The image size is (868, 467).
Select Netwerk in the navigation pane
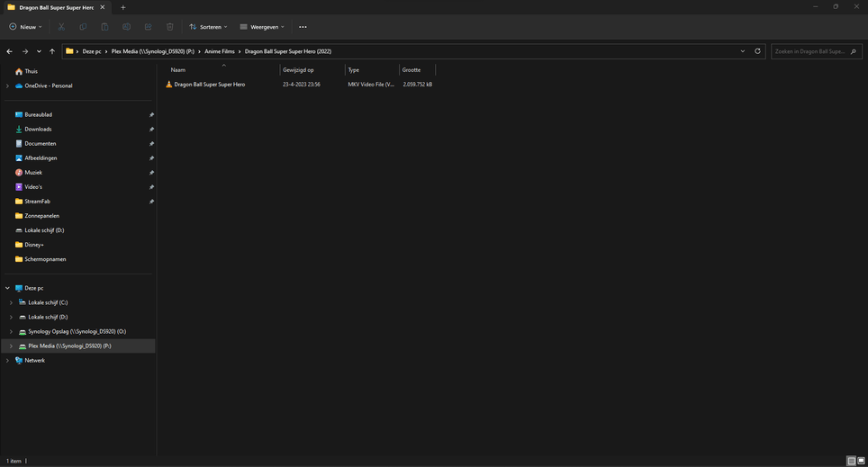(x=34, y=360)
